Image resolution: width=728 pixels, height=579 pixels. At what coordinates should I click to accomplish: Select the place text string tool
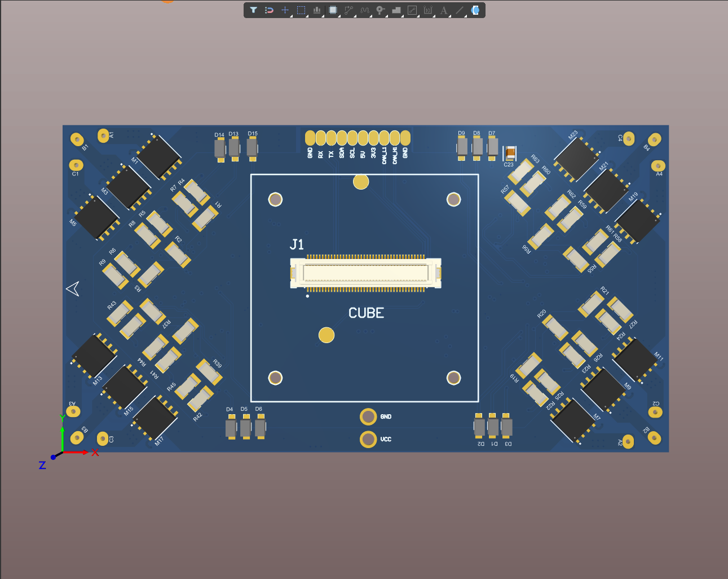coord(444,10)
